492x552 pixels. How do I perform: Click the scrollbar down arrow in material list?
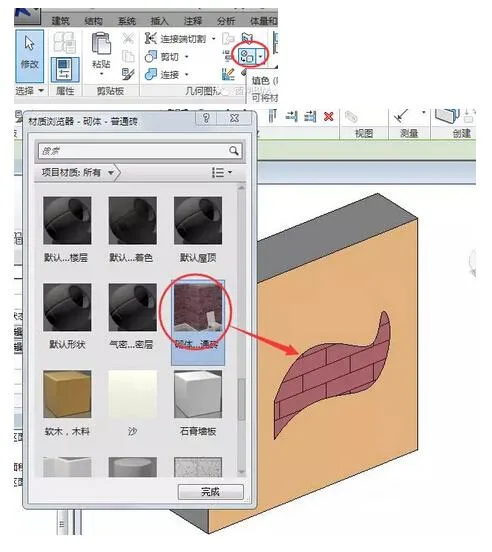[x=241, y=472]
